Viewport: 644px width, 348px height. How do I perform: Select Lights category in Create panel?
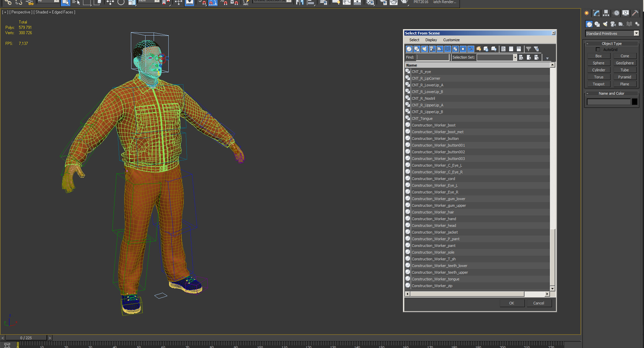[x=605, y=24]
